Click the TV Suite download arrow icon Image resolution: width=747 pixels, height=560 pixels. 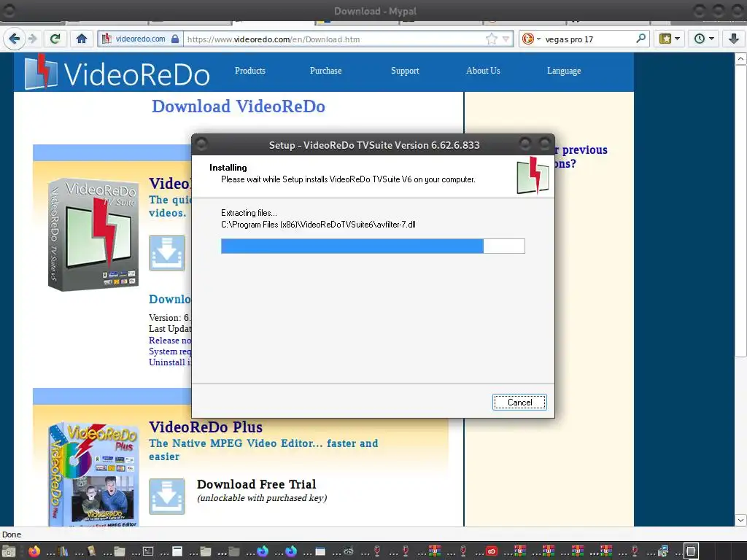point(167,253)
